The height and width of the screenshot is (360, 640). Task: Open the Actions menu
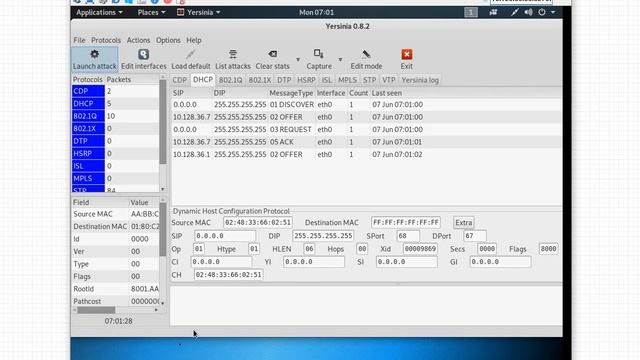click(138, 40)
